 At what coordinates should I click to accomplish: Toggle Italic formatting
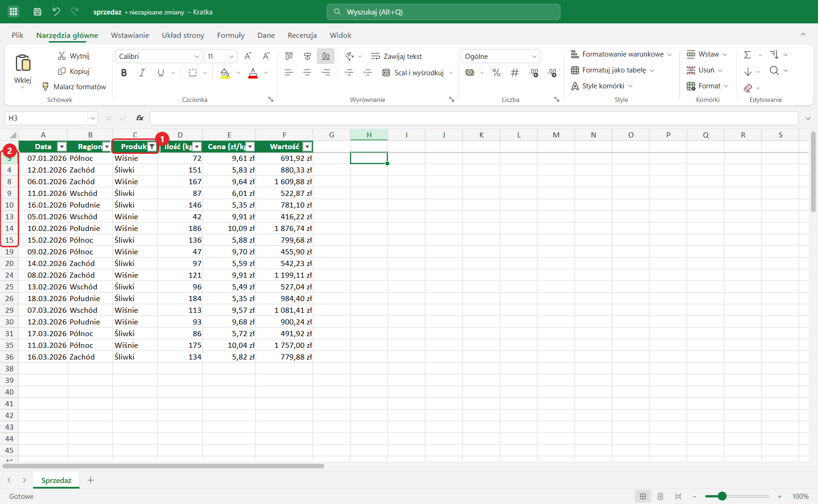142,72
